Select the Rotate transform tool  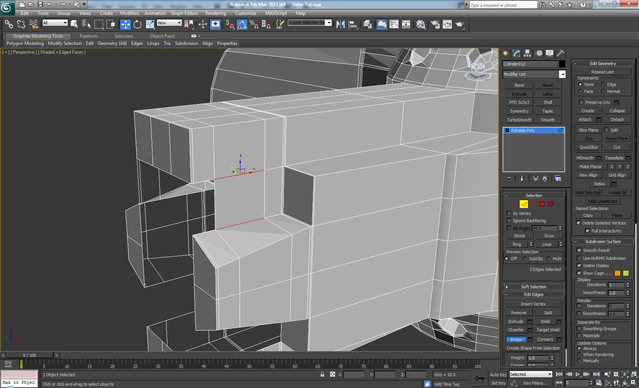[x=137, y=24]
